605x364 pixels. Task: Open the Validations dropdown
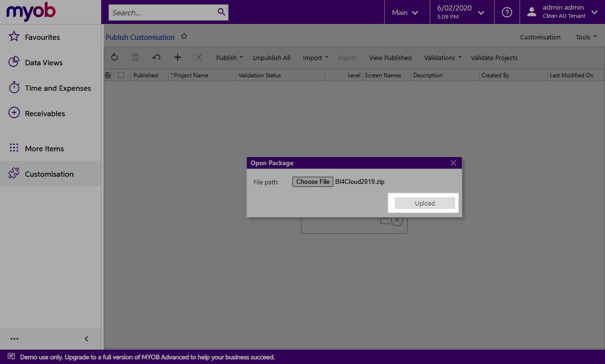(443, 58)
